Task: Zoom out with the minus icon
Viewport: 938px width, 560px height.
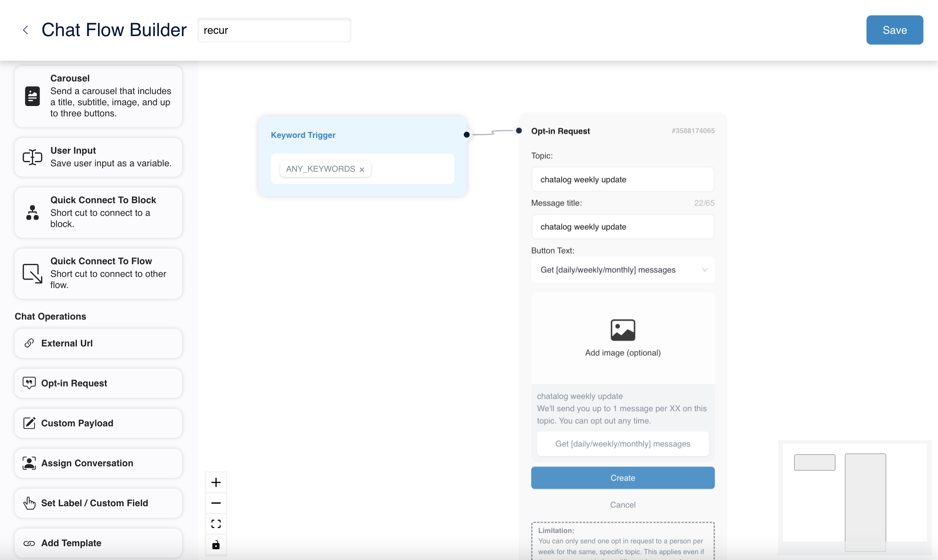Action: 216,503
